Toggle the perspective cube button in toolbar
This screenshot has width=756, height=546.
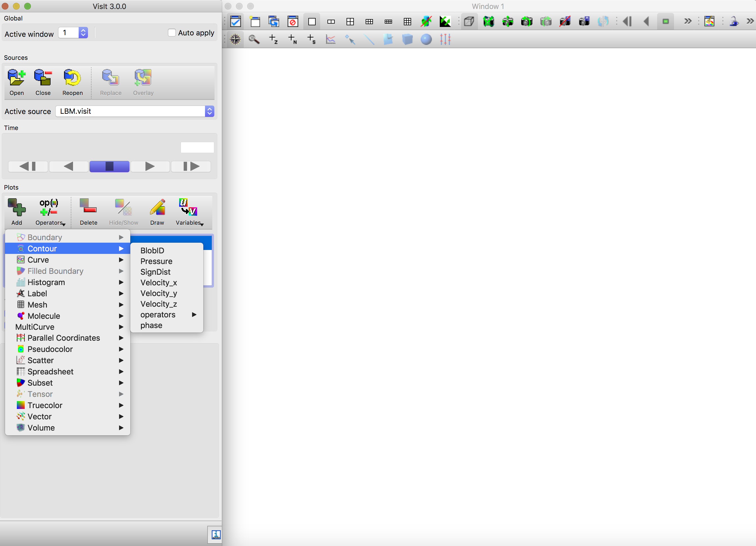tap(469, 22)
